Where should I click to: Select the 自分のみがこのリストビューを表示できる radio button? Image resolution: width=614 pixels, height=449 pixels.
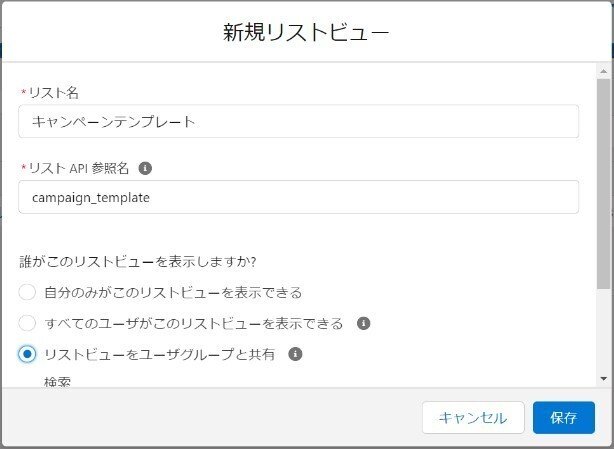coord(27,292)
